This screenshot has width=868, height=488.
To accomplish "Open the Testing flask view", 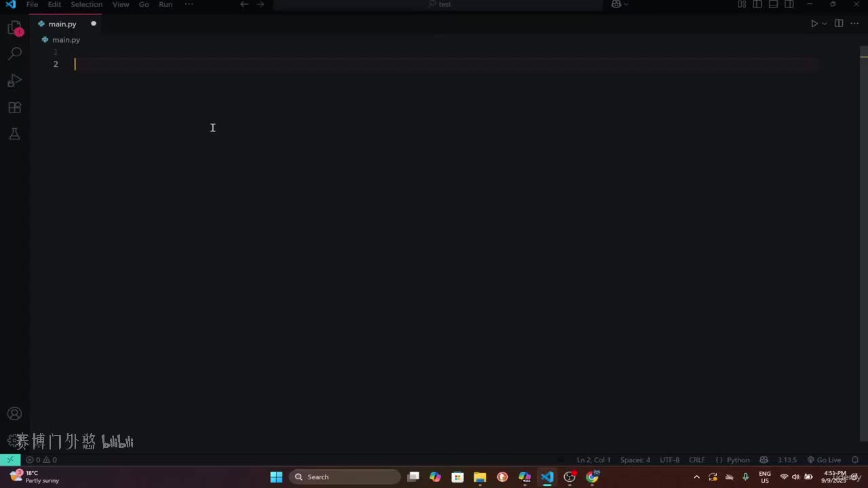I will pyautogui.click(x=14, y=134).
